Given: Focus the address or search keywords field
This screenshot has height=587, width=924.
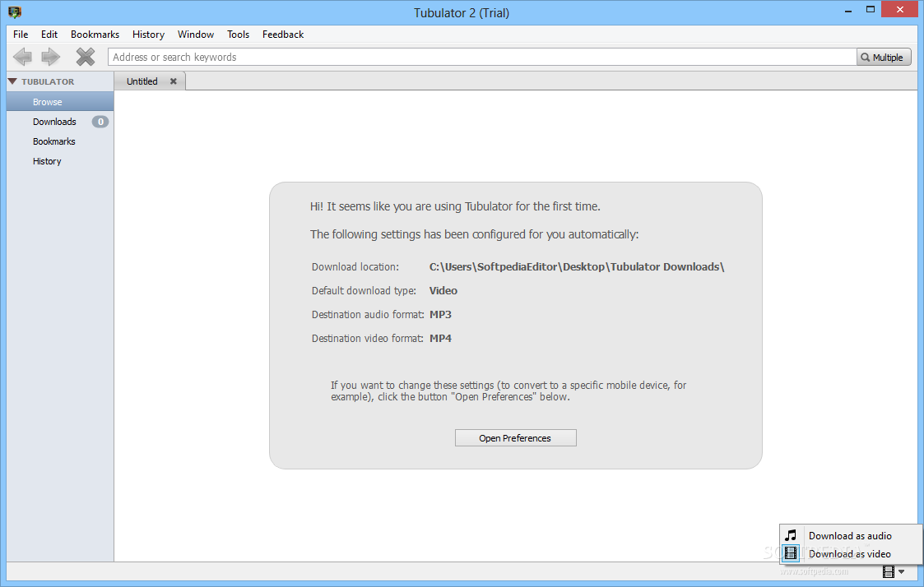Looking at the screenshot, I should pyautogui.click(x=482, y=57).
